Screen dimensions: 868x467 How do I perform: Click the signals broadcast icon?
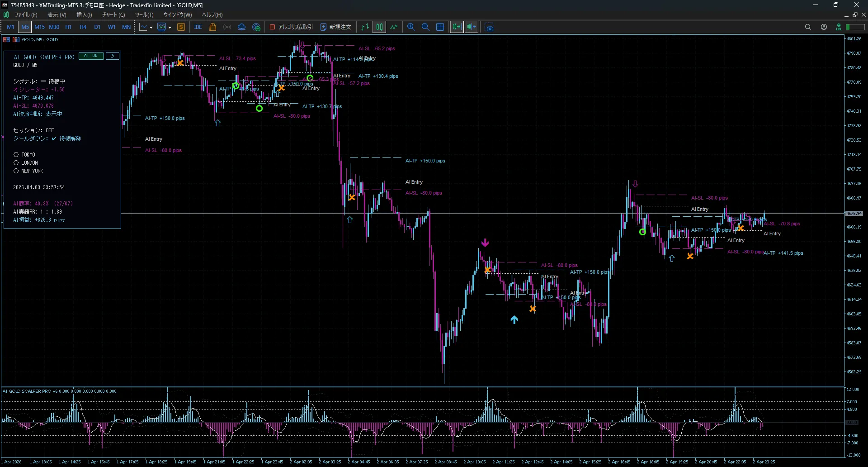(x=227, y=27)
